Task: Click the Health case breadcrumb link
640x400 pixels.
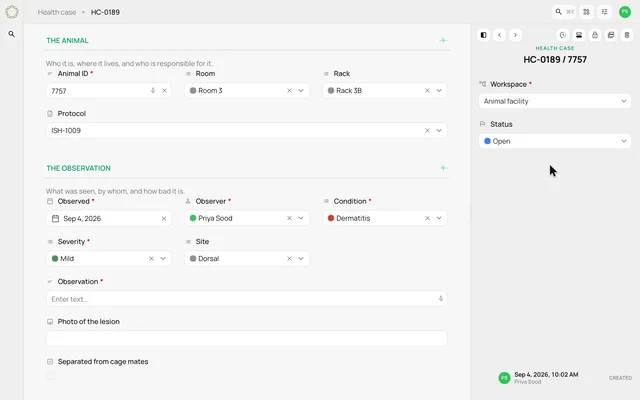Action: (57, 12)
